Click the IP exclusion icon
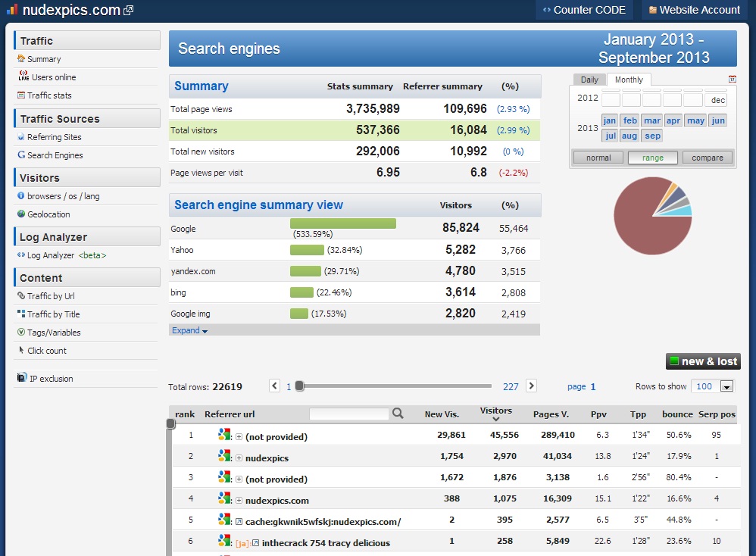 (22, 377)
